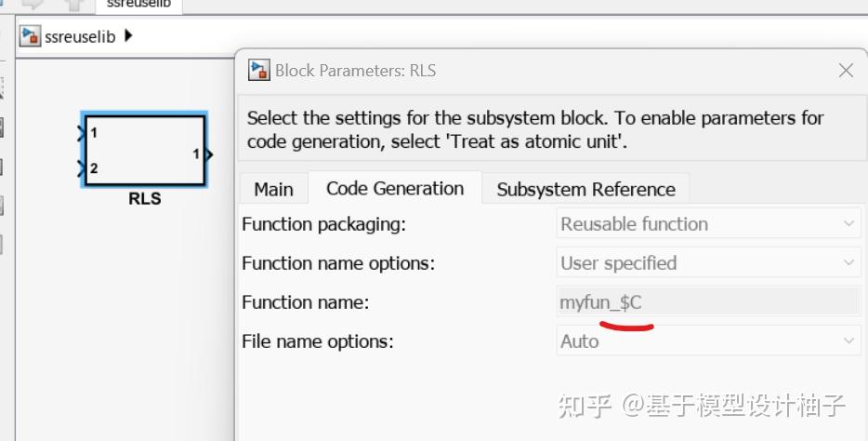
Task: Click the ssreuselib breadcrumb text
Action: (80, 36)
